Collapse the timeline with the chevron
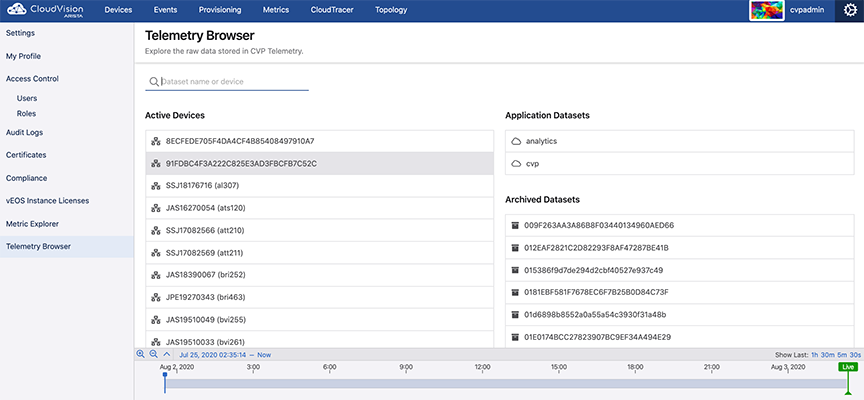 [x=167, y=354]
